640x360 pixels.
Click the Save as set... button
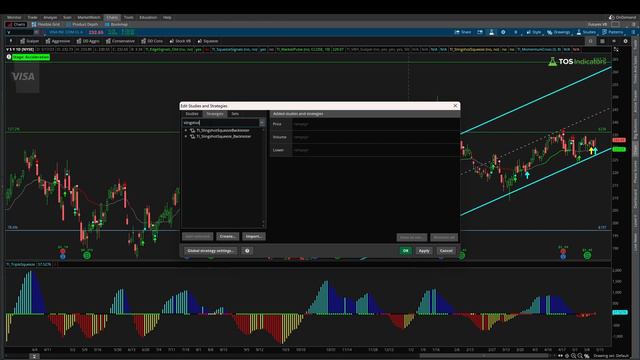click(x=412, y=237)
